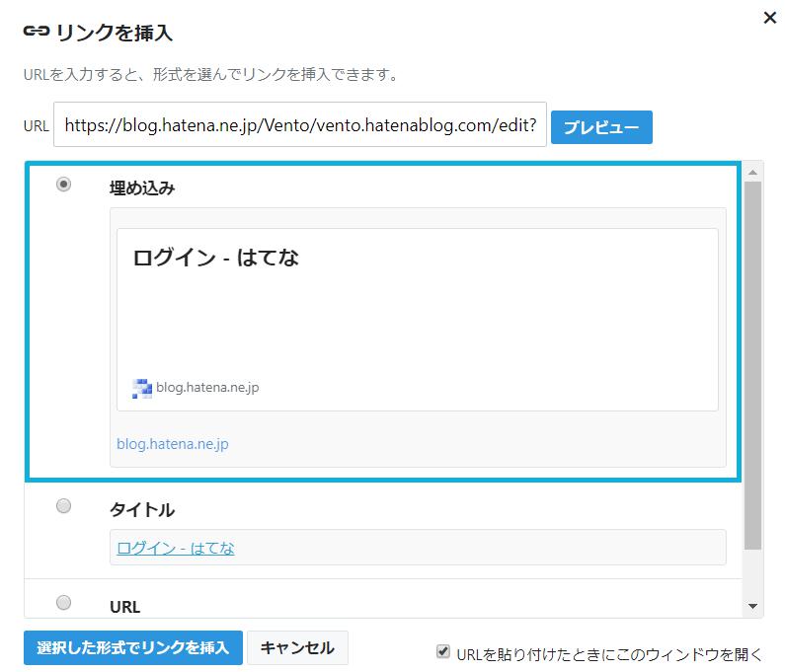Select the 埋め込み radio option
This screenshot has width=785, height=672.
tap(63, 185)
